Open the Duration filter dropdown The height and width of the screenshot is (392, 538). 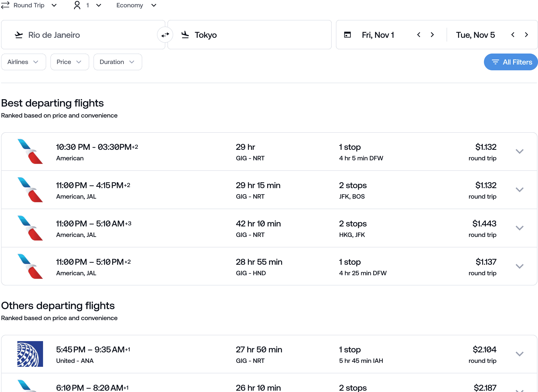point(118,62)
